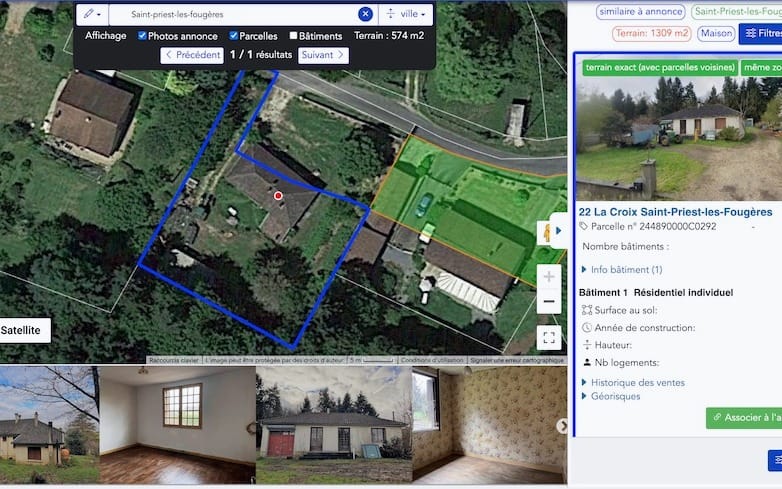
Task: Click the red property marker on map
Action: [x=279, y=196]
